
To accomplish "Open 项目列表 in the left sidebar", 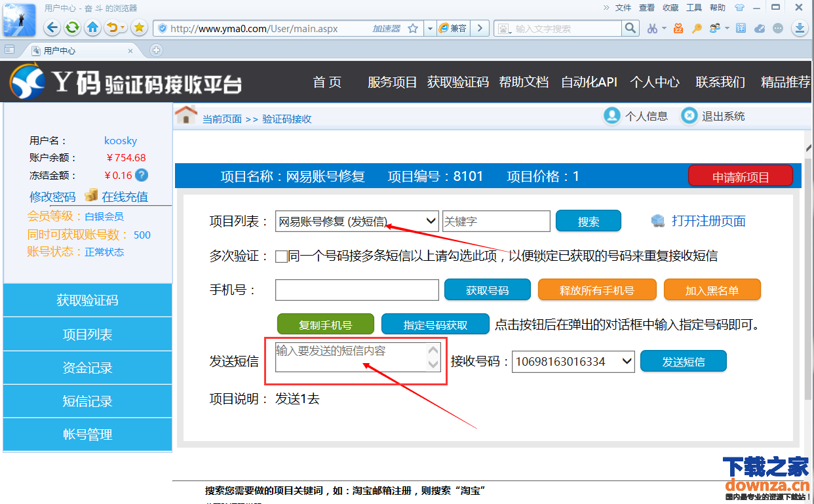I will coord(88,334).
